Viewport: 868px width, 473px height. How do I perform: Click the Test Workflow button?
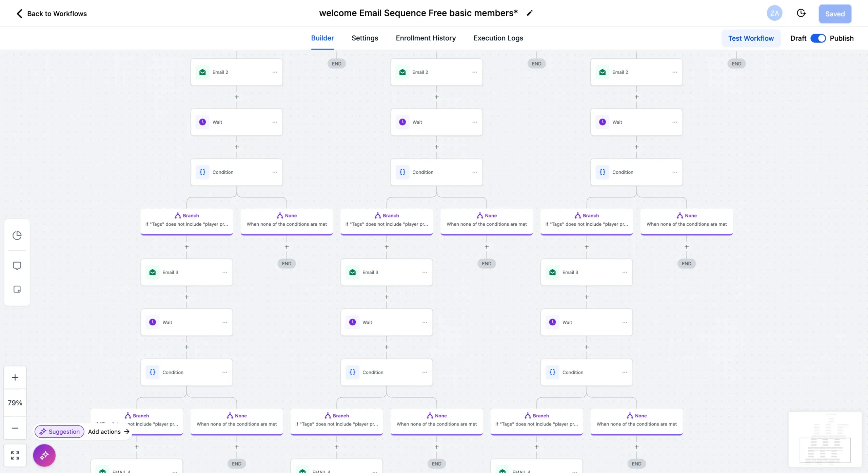pos(751,38)
